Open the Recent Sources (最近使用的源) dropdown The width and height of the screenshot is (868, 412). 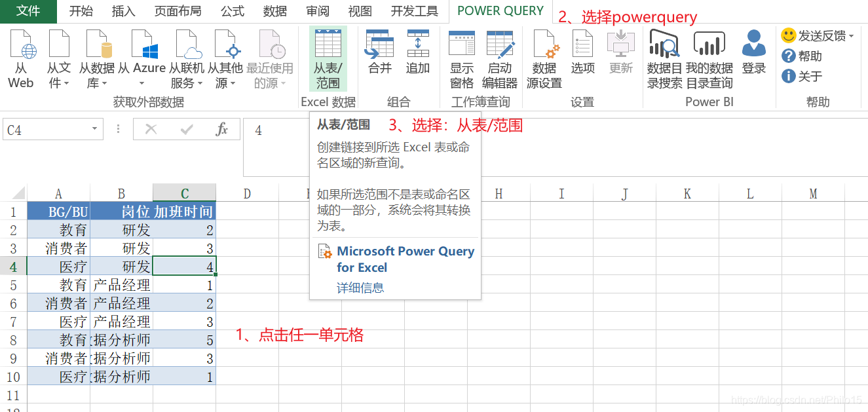(x=270, y=60)
